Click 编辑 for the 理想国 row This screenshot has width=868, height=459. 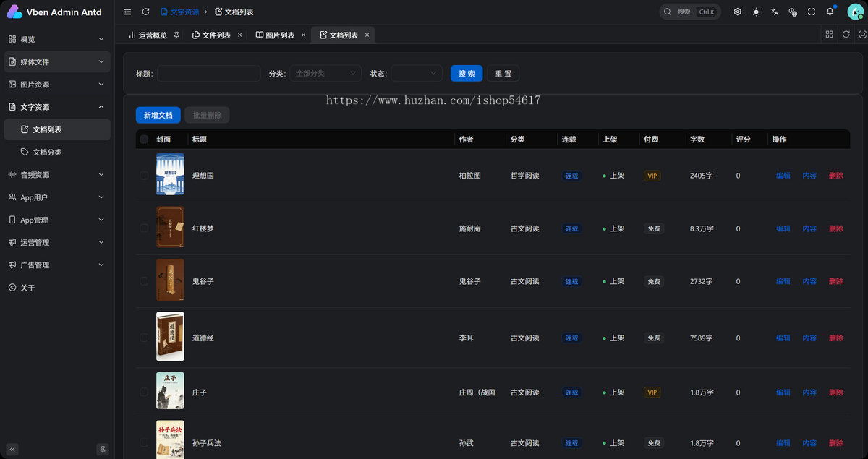(x=783, y=176)
